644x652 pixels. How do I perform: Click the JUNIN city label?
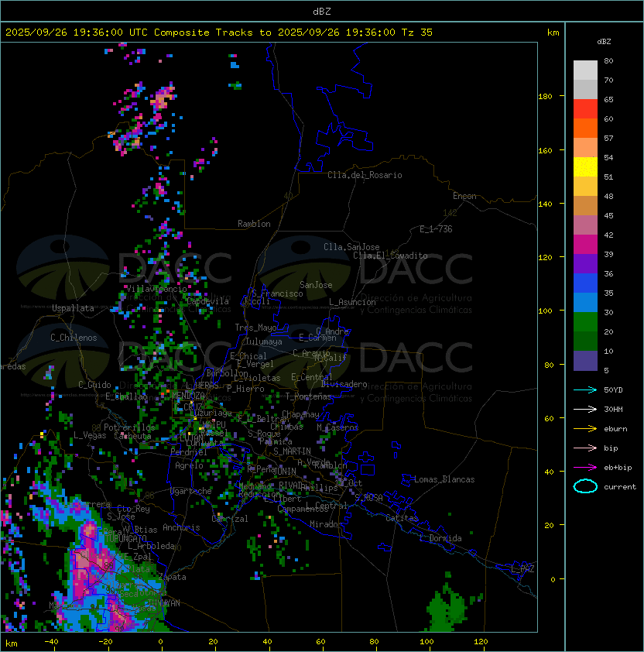(285, 471)
